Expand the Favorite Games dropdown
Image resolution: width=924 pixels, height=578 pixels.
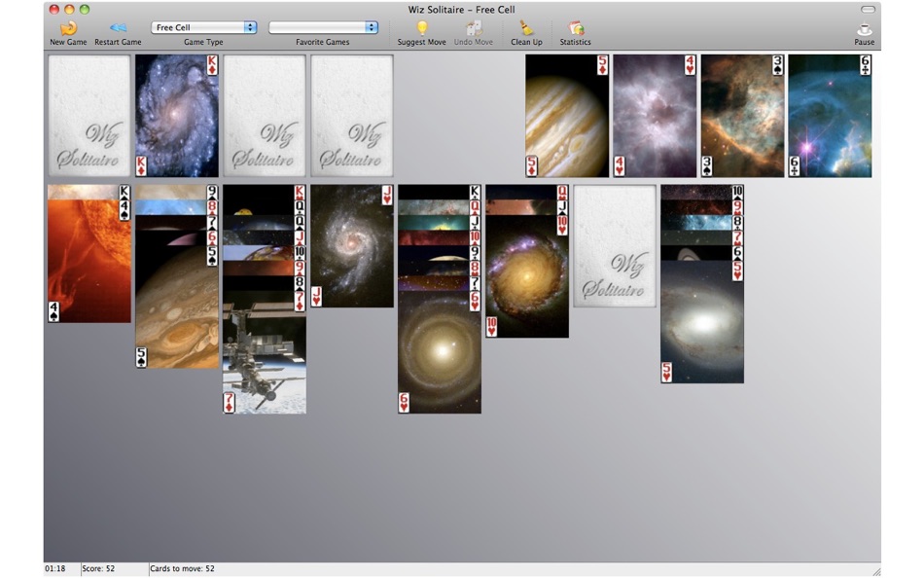[323, 27]
